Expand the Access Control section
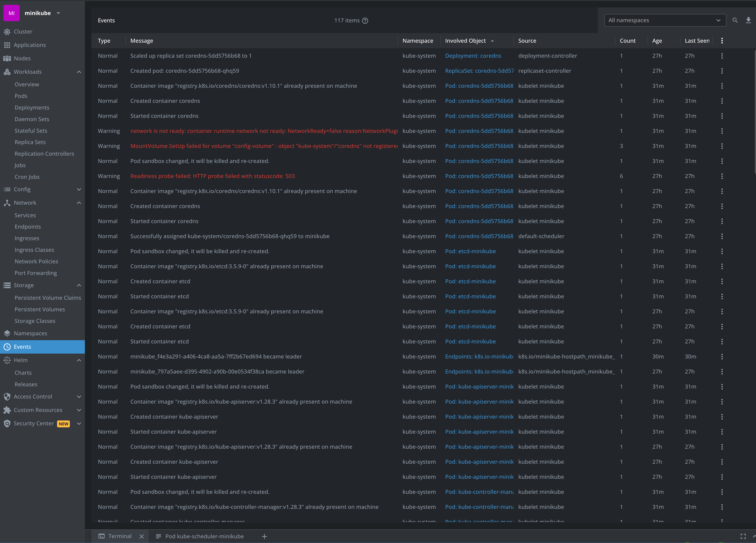The image size is (756, 543). (x=79, y=396)
